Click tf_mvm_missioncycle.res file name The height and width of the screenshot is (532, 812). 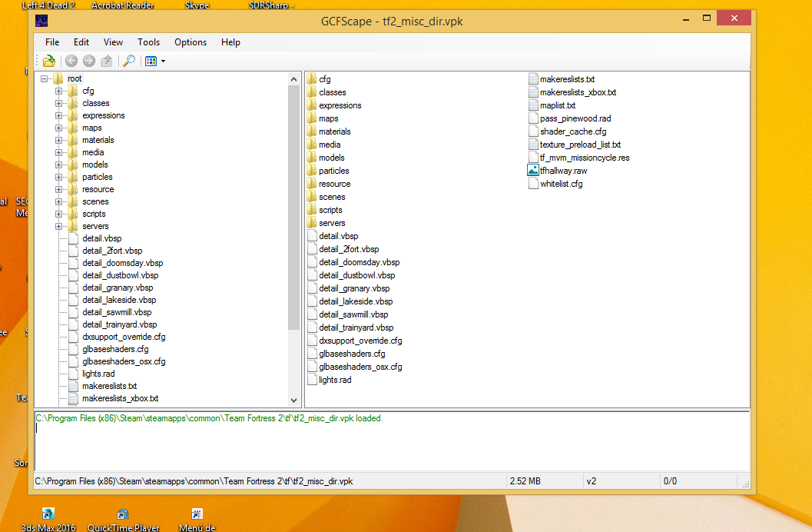[x=585, y=158]
